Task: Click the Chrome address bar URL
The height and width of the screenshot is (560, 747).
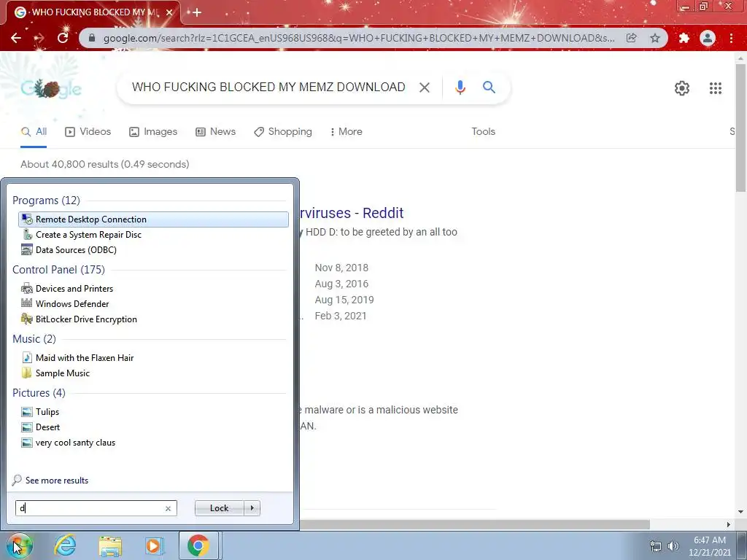Action: click(359, 38)
